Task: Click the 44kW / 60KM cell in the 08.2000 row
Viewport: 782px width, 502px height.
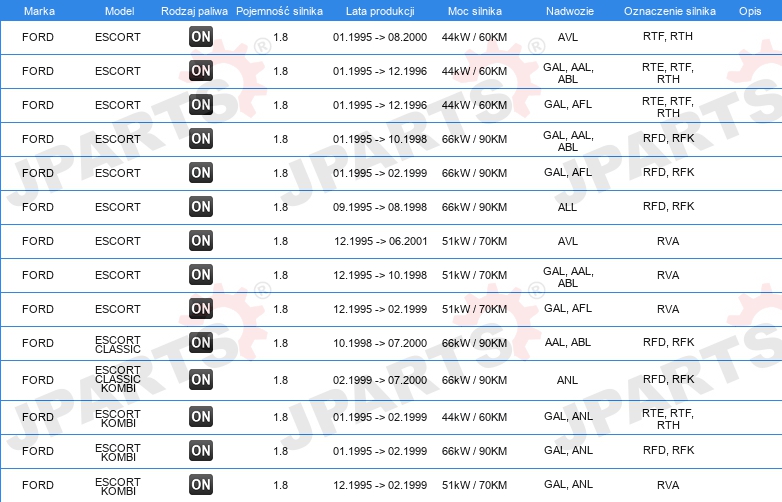Action: click(474, 37)
